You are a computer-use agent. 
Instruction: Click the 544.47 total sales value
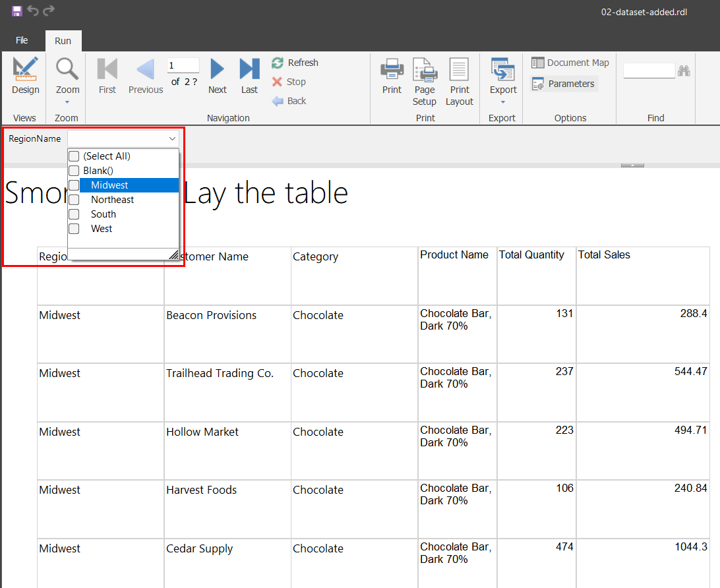[x=690, y=371]
